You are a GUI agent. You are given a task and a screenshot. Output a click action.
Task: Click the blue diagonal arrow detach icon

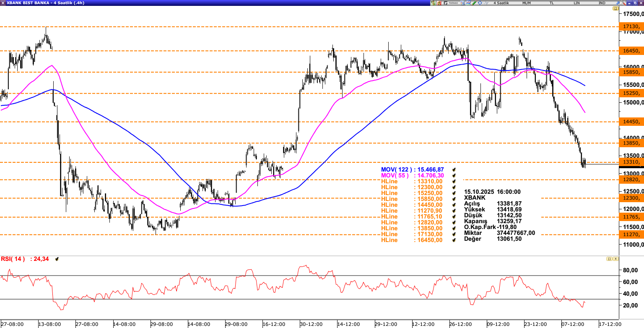coord(616,3)
